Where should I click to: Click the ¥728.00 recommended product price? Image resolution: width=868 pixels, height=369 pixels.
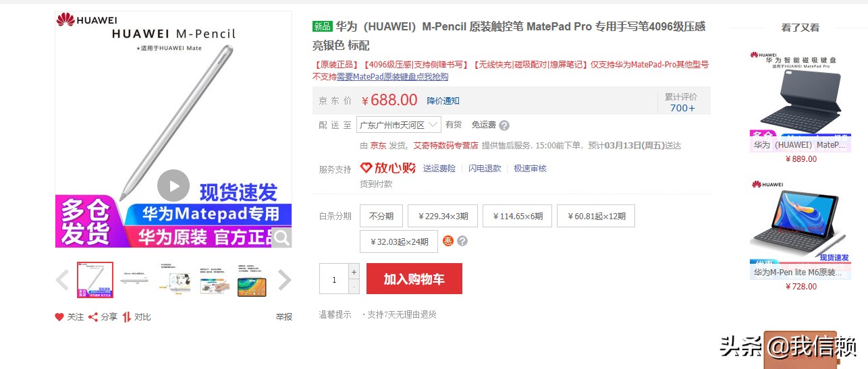[x=801, y=287]
